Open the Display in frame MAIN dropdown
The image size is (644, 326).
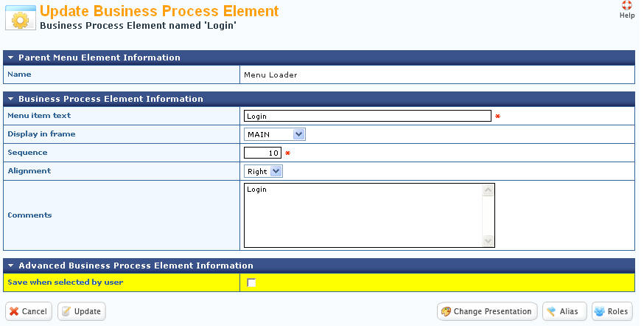tap(275, 134)
